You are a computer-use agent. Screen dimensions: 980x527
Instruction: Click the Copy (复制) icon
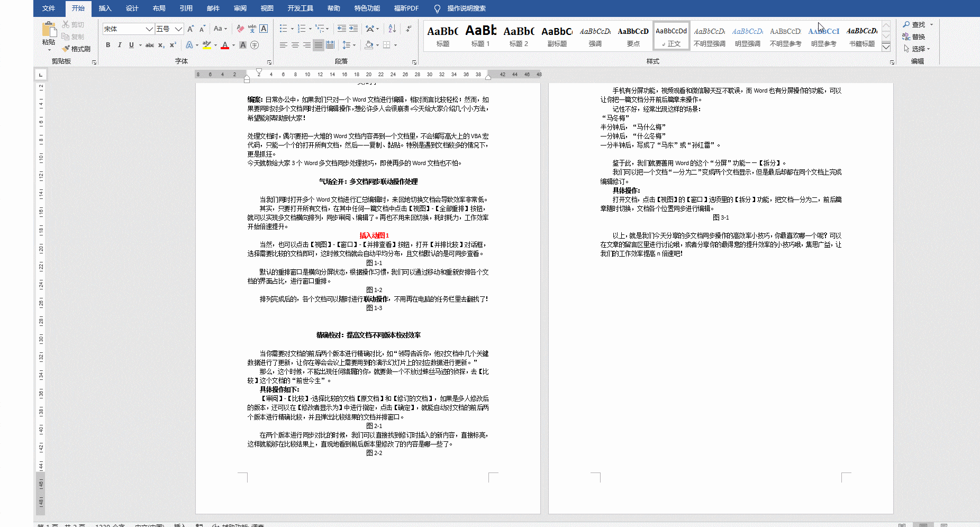tap(66, 37)
